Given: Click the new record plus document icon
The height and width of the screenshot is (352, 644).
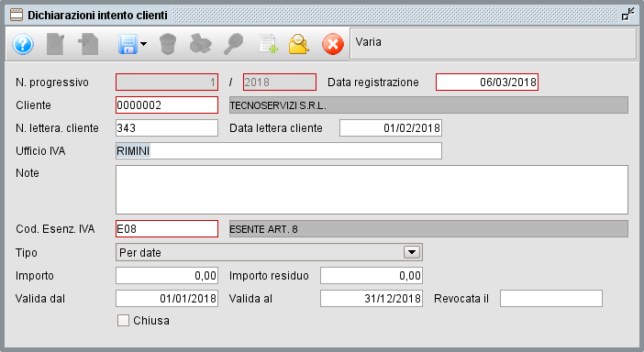Looking at the screenshot, I should [x=88, y=44].
